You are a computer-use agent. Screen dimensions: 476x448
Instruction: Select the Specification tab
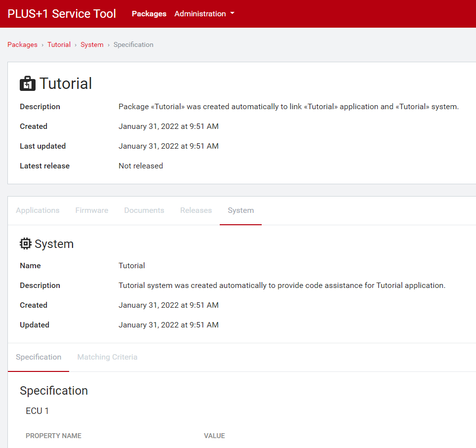[39, 357]
